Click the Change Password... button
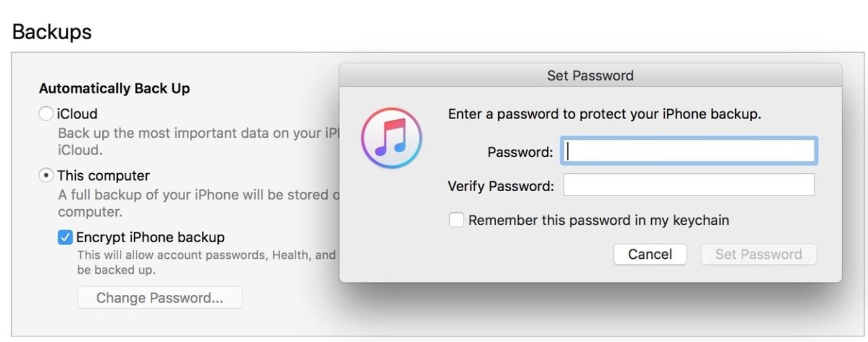Screen dimensions: 868x342 (160, 298)
